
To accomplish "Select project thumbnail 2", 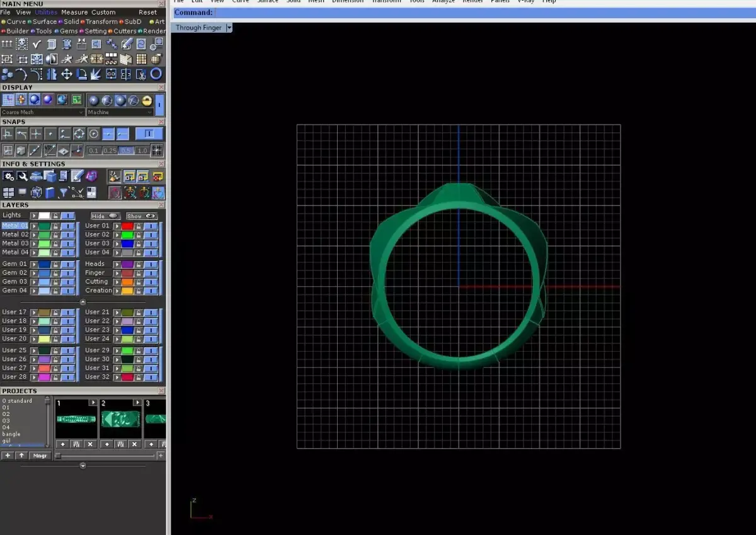I will 120,419.
